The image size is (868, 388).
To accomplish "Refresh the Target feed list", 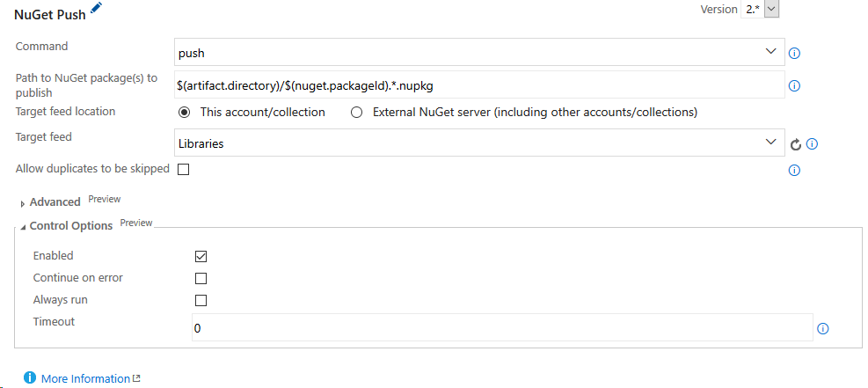I will click(796, 144).
